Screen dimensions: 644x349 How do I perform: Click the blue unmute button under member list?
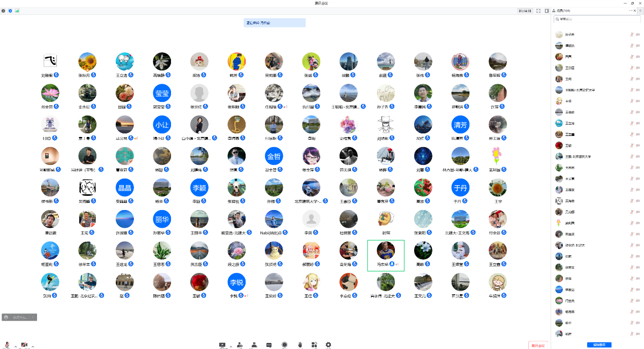pyautogui.click(x=599, y=345)
